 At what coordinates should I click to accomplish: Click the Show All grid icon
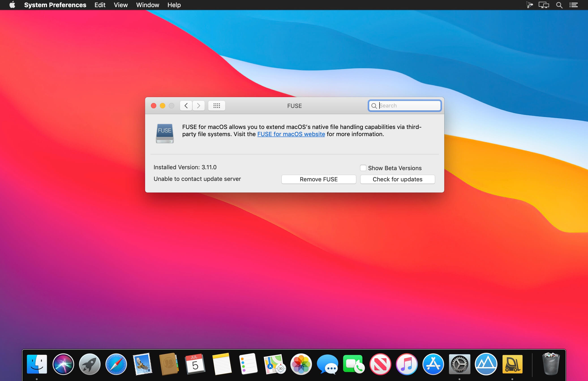click(x=217, y=106)
